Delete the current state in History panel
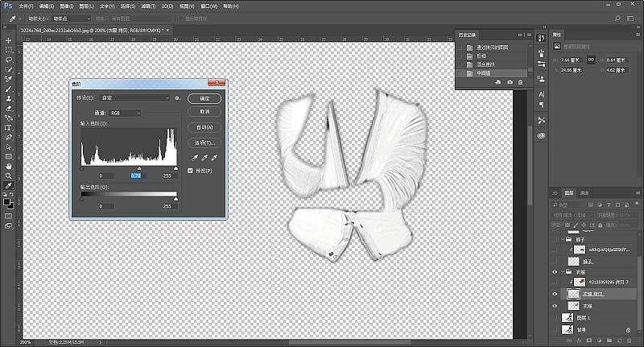 click(520, 82)
